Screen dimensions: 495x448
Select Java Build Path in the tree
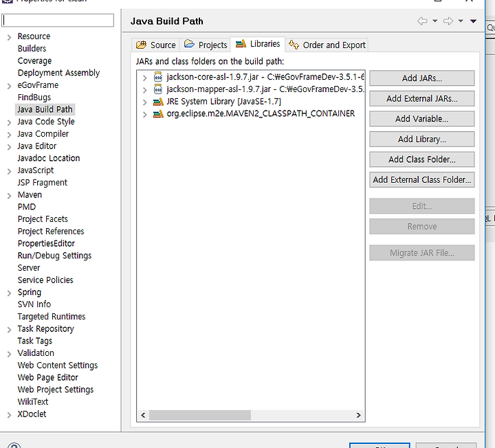45,109
